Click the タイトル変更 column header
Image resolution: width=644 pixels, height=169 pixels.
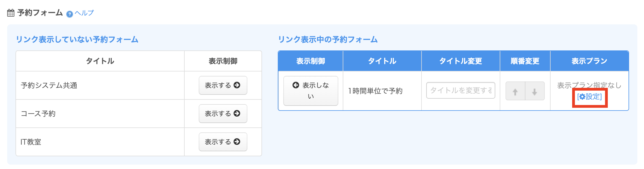tap(460, 61)
